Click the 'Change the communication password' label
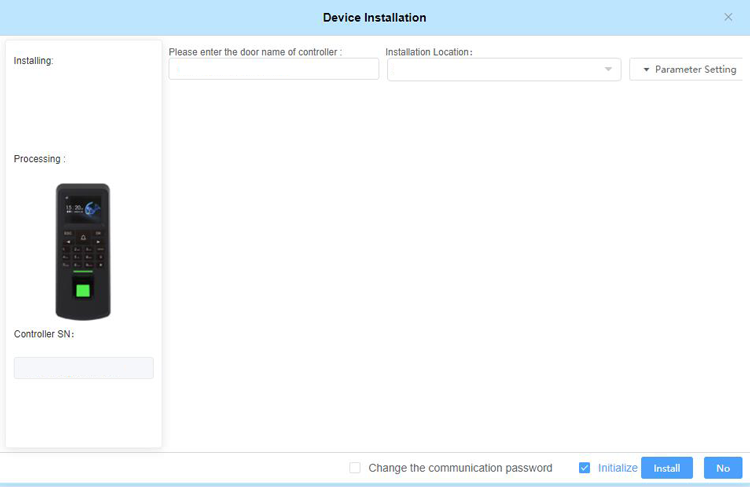Image resolution: width=750 pixels, height=487 pixels. pyautogui.click(x=460, y=468)
